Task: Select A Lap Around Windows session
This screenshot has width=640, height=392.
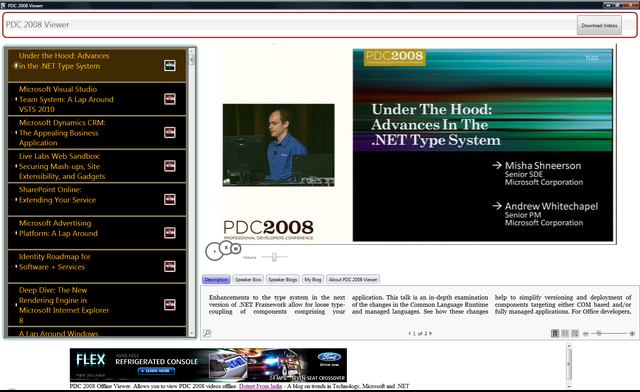Action: [x=97, y=332]
